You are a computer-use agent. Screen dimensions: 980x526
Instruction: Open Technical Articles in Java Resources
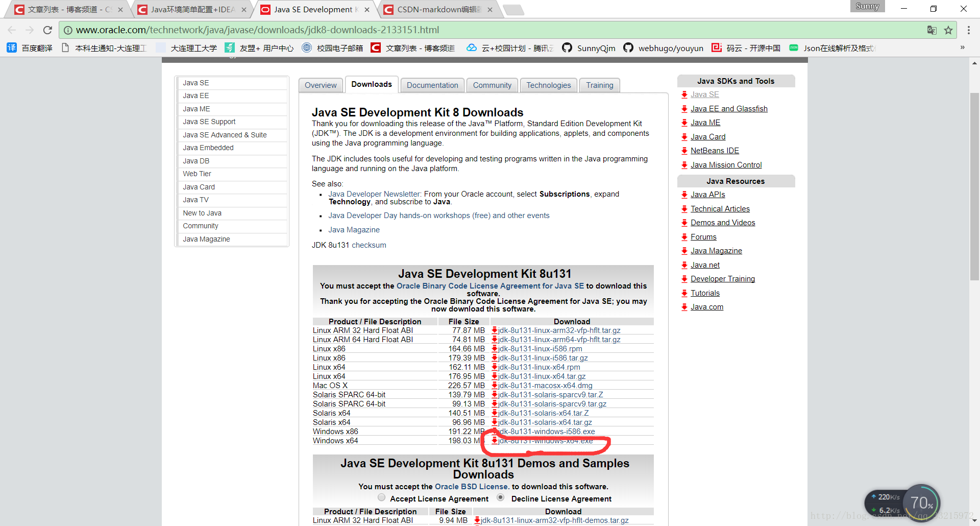(720, 209)
